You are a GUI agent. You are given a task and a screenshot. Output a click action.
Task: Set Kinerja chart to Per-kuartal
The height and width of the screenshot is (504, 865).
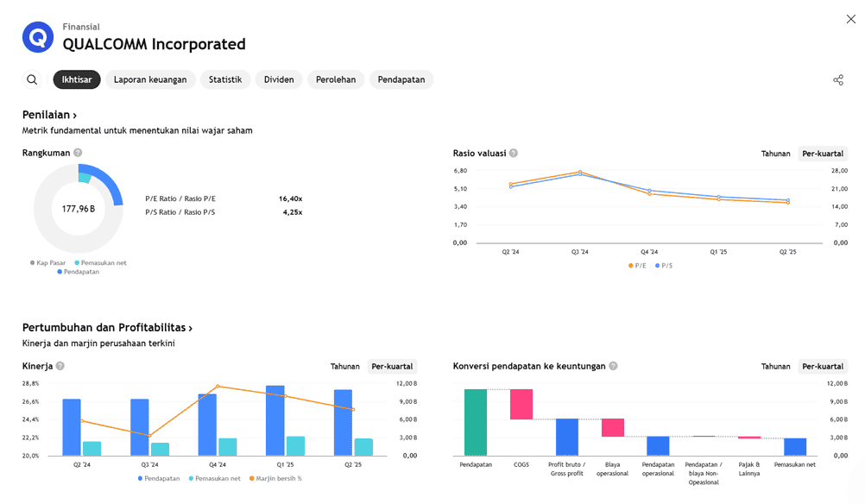[392, 366]
